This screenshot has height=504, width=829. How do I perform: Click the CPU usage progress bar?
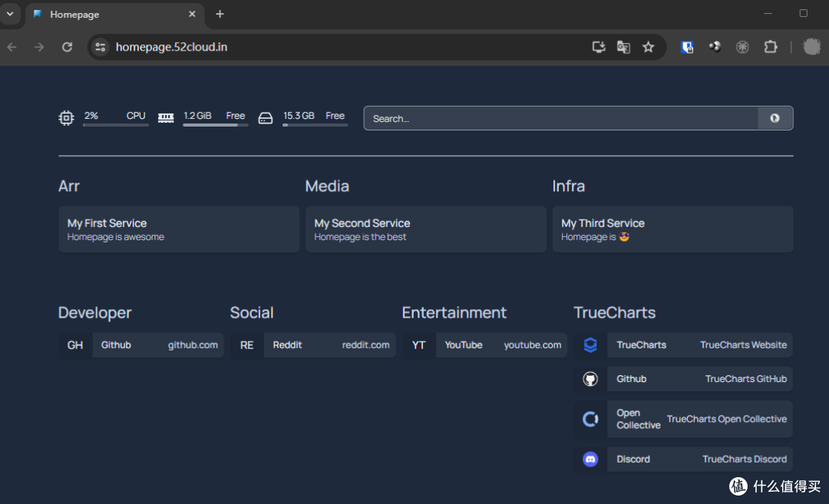tap(116, 125)
